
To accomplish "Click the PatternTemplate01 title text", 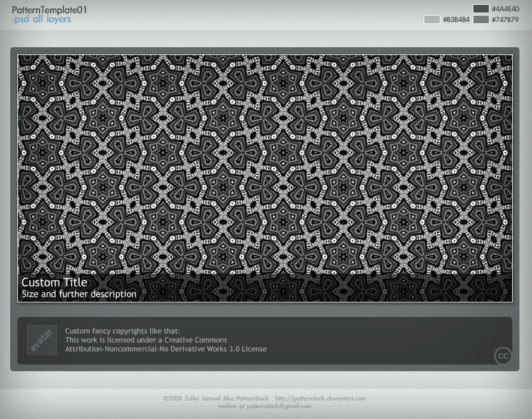I will [50, 10].
